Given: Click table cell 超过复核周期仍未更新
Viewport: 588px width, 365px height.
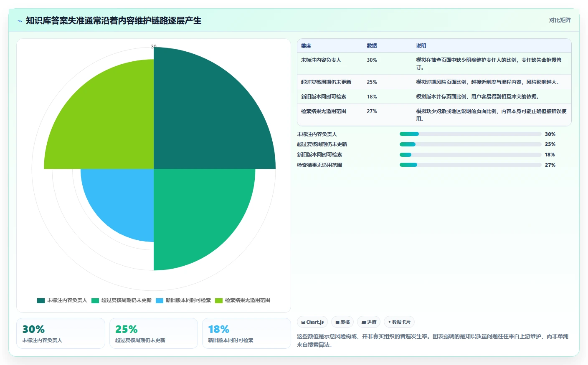Looking at the screenshot, I should point(326,82).
